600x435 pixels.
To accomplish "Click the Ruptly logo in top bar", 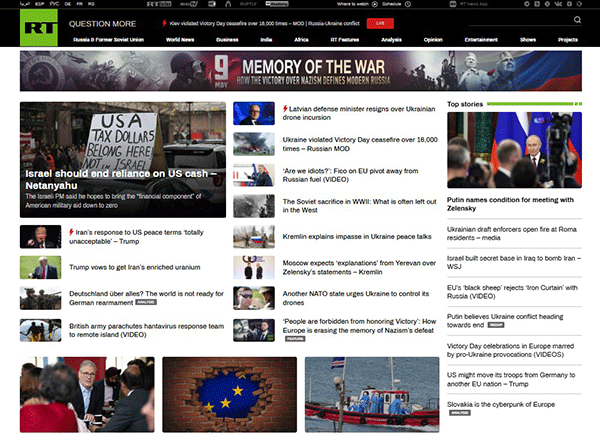I will (248, 4).
